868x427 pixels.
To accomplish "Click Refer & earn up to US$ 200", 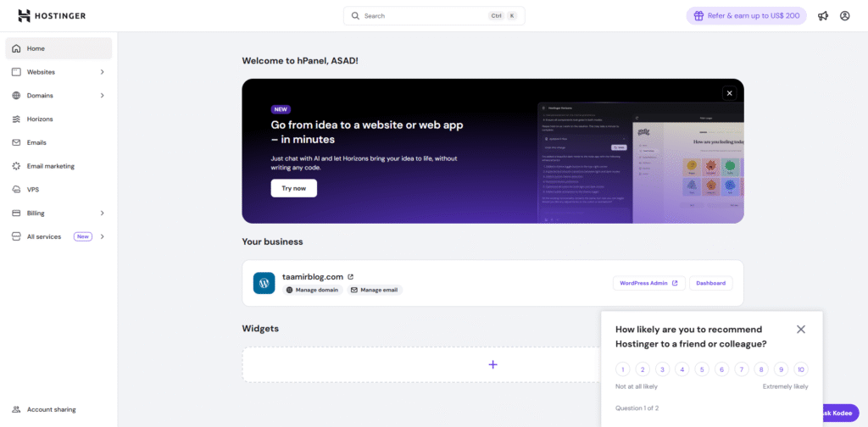I will [746, 16].
